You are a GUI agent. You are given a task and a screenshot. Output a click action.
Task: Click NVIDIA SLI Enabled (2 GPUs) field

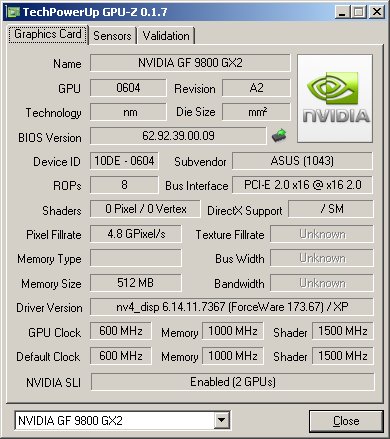[233, 382]
